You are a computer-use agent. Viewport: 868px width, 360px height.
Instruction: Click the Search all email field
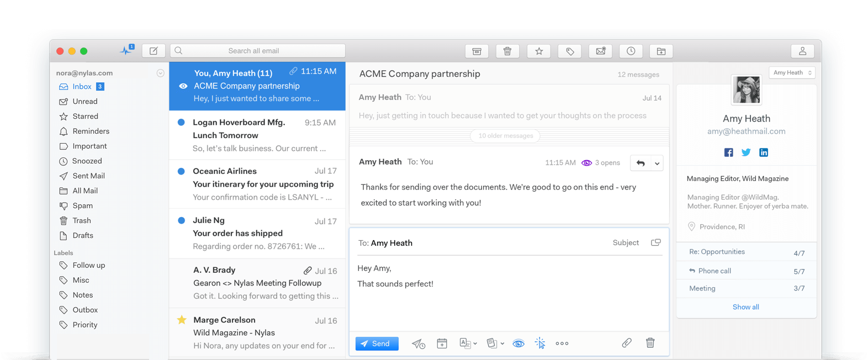coord(258,51)
